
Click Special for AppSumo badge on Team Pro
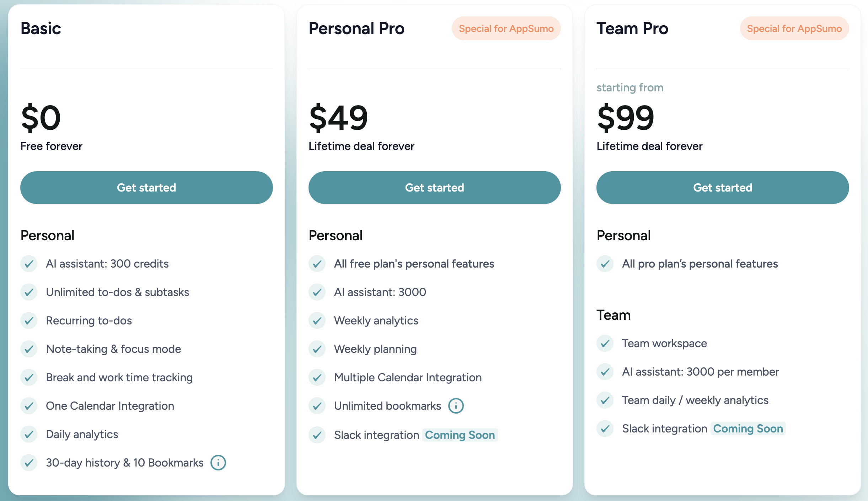click(x=794, y=28)
